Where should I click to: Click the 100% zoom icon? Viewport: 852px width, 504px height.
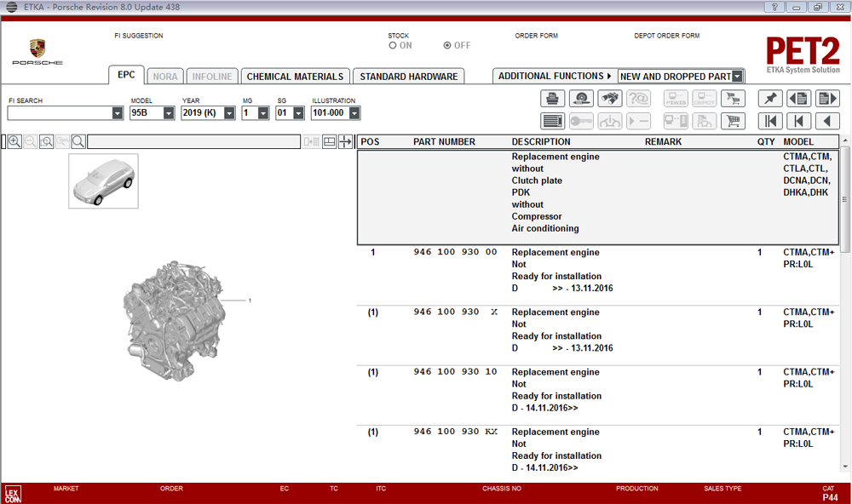click(x=62, y=141)
